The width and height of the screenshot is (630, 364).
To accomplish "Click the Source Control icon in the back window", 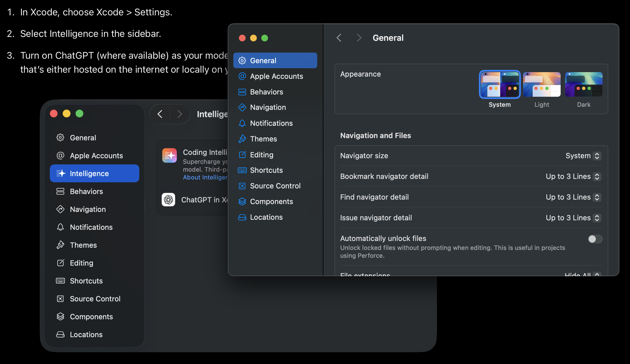I will point(60,299).
